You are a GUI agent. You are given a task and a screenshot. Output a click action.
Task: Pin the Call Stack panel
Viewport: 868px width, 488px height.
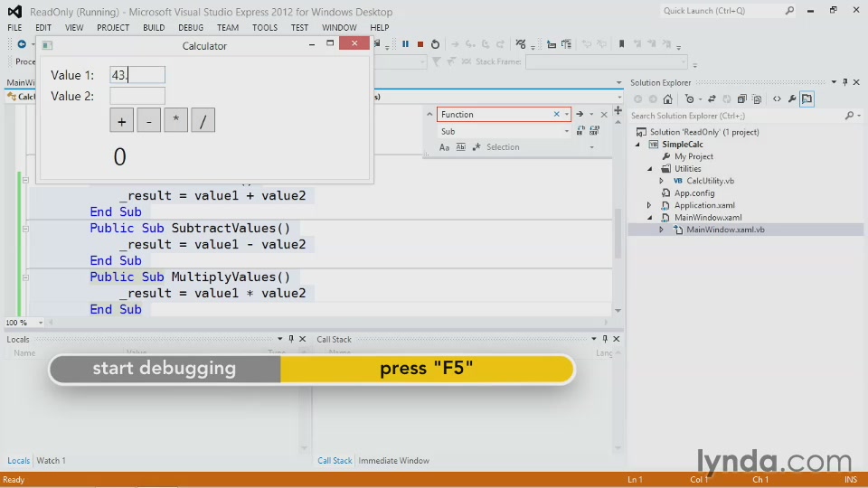(605, 339)
